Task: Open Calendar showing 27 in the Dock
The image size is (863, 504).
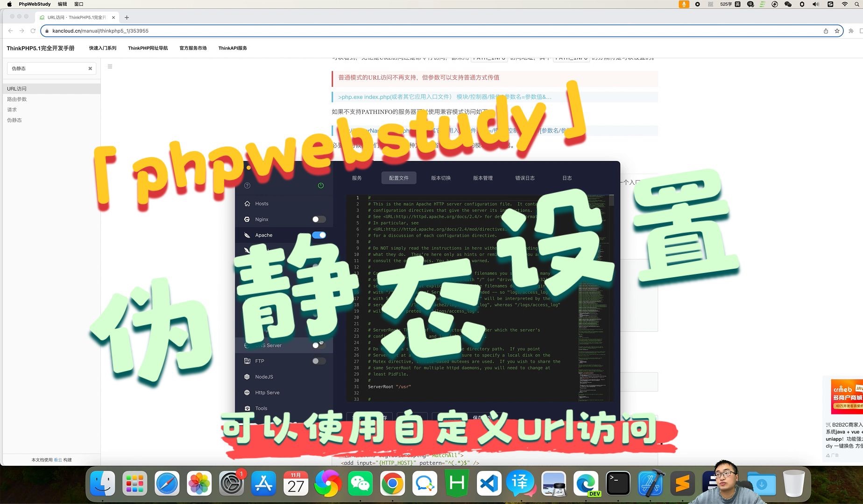Action: [296, 483]
